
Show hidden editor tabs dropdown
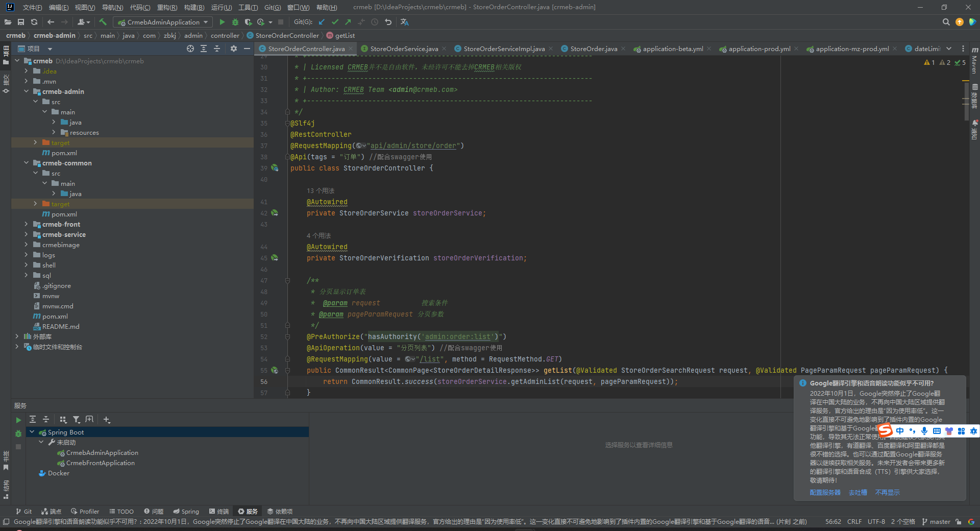(949, 49)
